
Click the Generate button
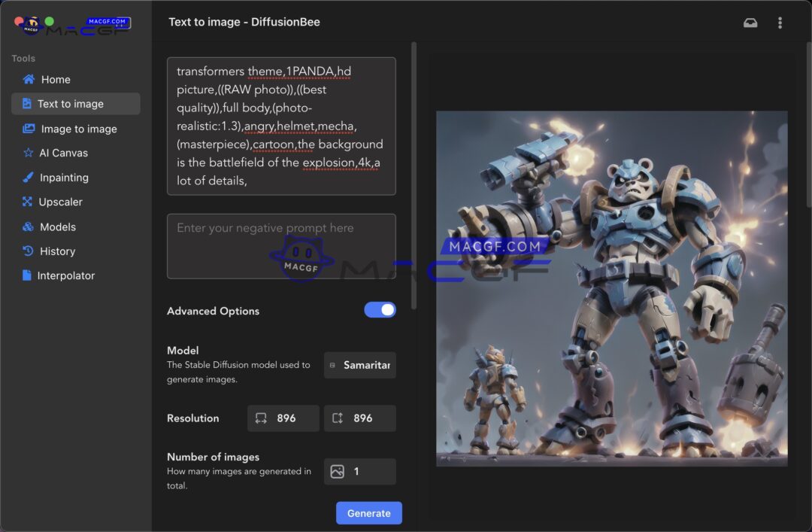click(368, 512)
